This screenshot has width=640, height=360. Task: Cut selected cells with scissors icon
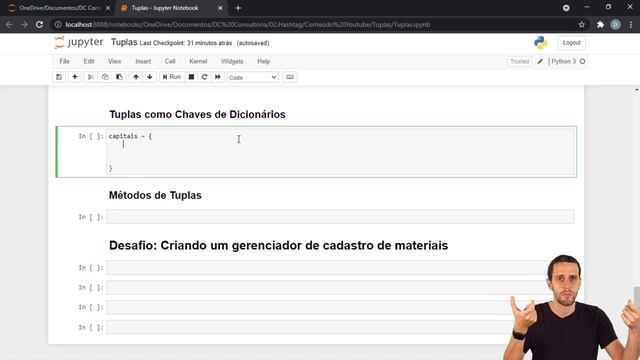(x=91, y=77)
